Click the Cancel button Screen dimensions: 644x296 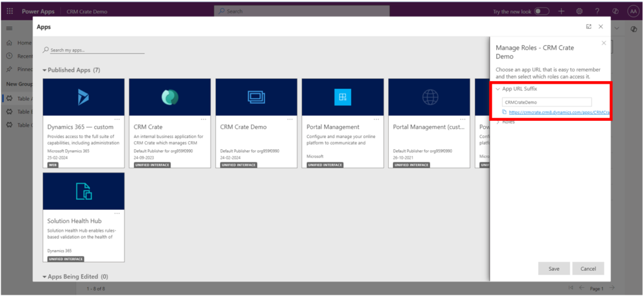pos(588,268)
